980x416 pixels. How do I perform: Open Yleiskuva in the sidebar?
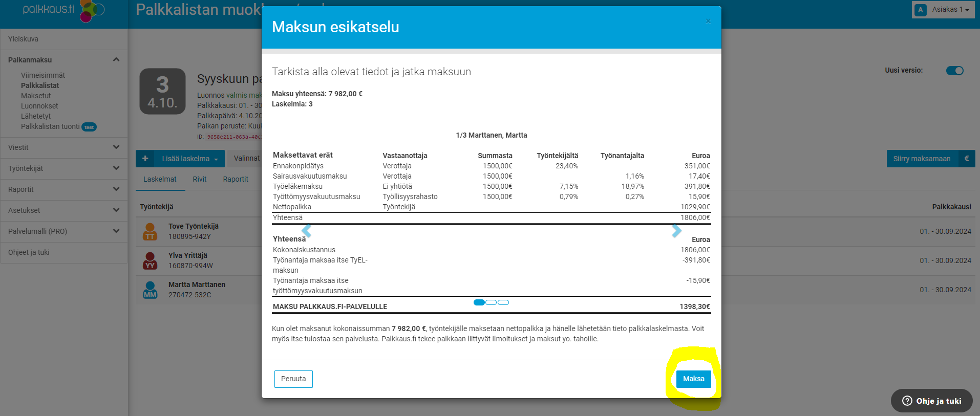tap(23, 39)
